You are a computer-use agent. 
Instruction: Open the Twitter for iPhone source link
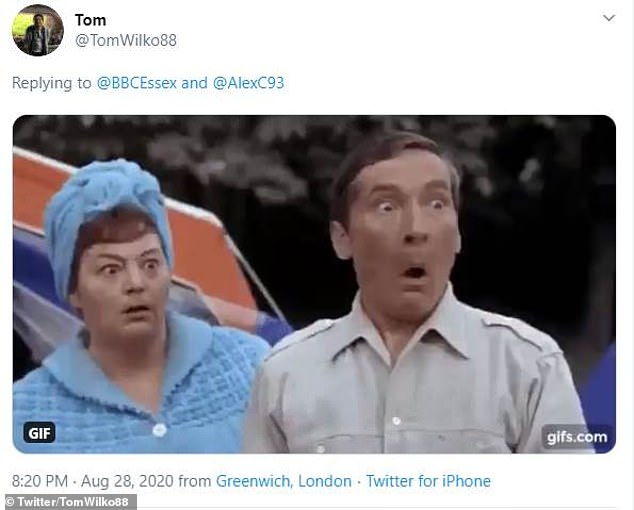coord(428,481)
